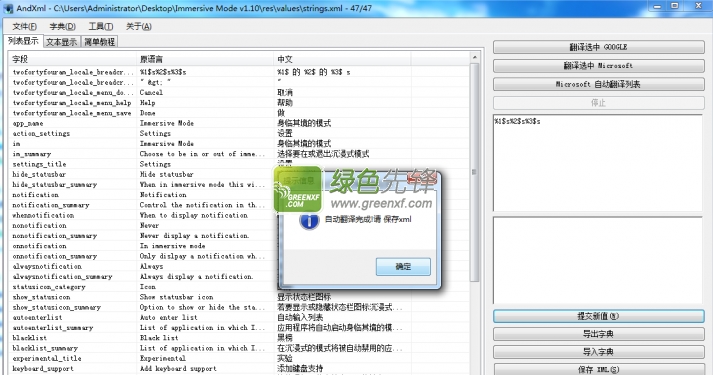Click the translation cell 添加键盘支持
Screen dimensions: 713x375
[300, 369]
